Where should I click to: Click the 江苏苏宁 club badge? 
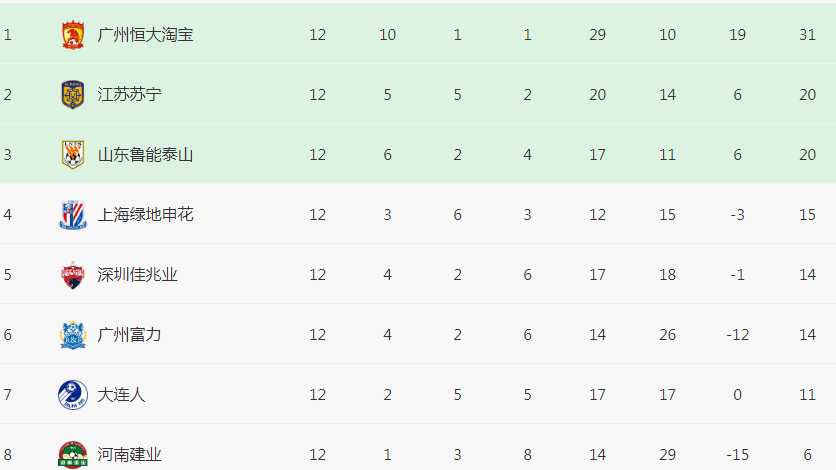[x=73, y=95]
